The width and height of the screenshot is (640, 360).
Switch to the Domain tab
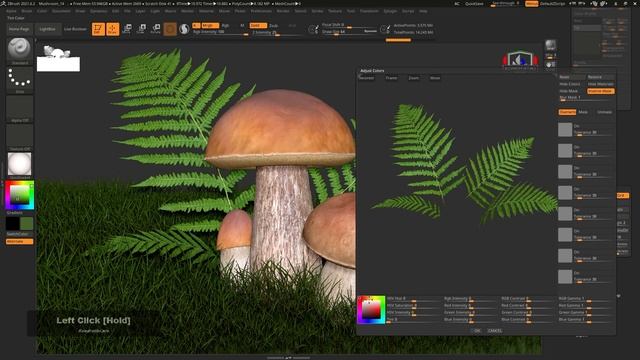coord(567,112)
